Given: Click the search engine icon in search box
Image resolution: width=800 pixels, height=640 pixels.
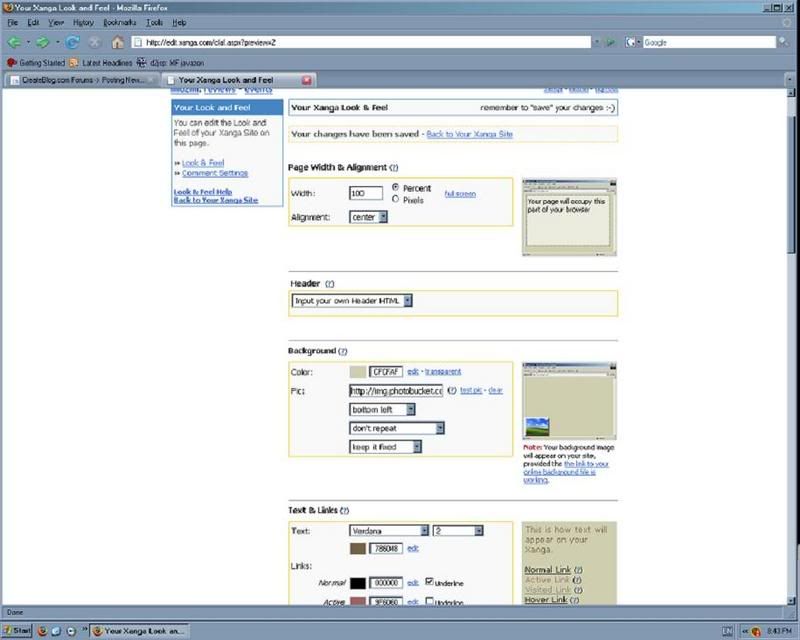Looking at the screenshot, I should tap(631, 42).
